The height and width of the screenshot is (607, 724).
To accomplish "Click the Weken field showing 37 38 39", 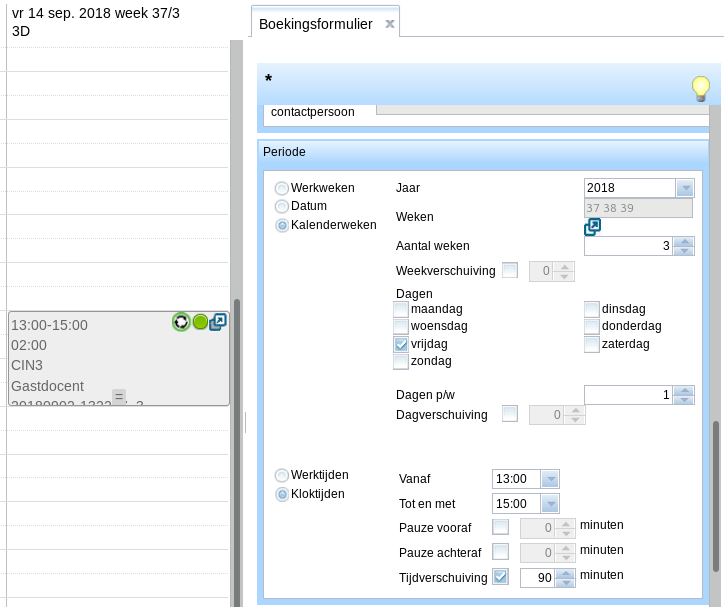I will tap(638, 208).
